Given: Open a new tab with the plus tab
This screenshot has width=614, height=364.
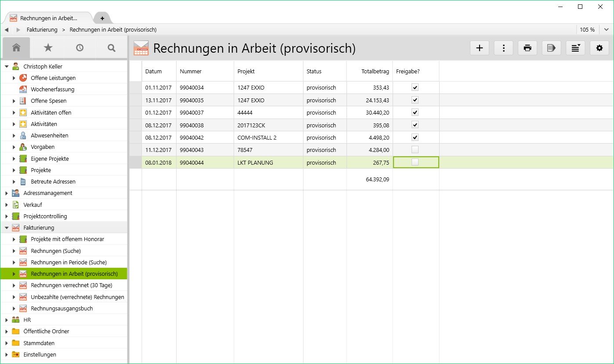Looking at the screenshot, I should [102, 18].
